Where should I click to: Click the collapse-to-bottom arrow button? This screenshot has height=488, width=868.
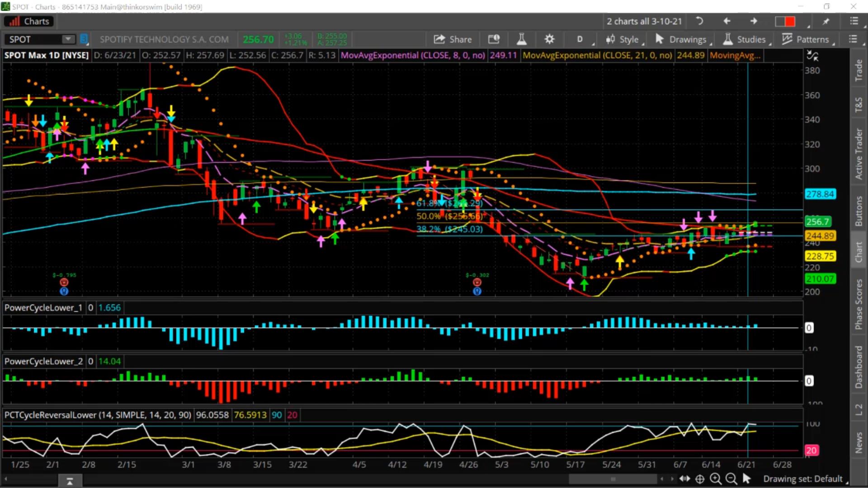[70, 481]
